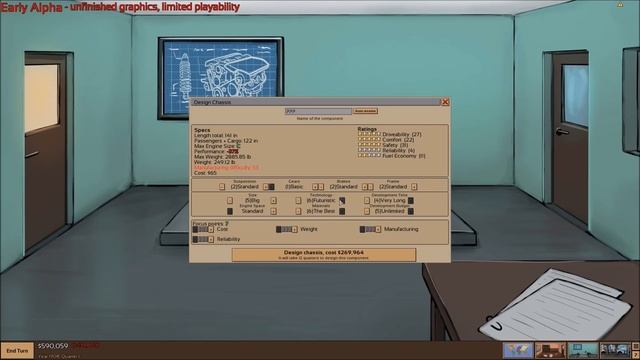Add a focus point to Weight
The width and height of the screenshot is (640, 360).
(295, 229)
